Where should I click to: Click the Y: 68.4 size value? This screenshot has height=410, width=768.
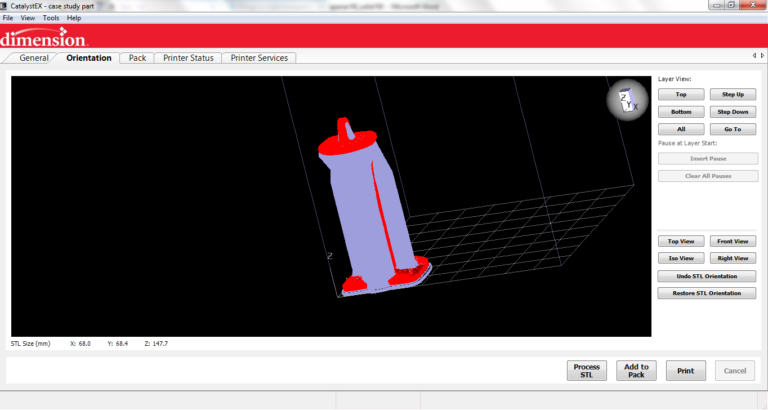point(118,344)
